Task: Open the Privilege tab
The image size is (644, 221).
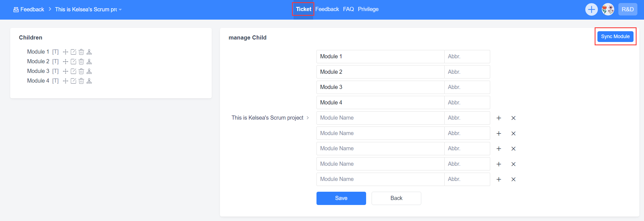Action: pos(368,9)
